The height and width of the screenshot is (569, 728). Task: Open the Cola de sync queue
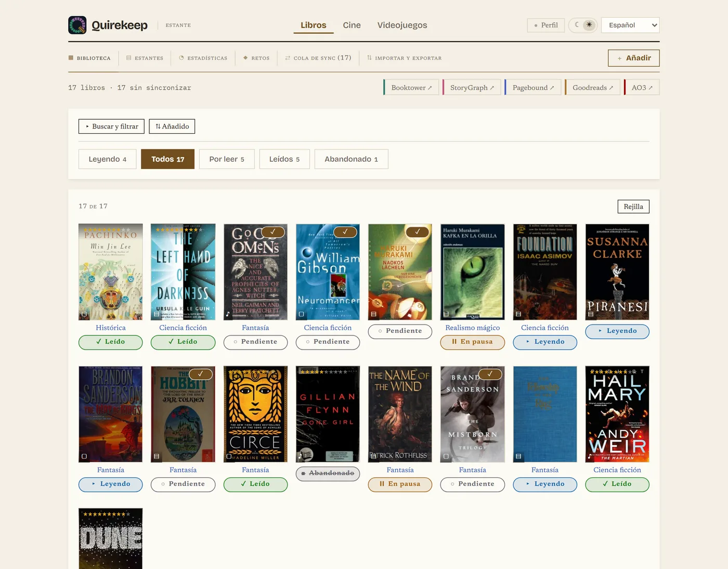pyautogui.click(x=318, y=58)
